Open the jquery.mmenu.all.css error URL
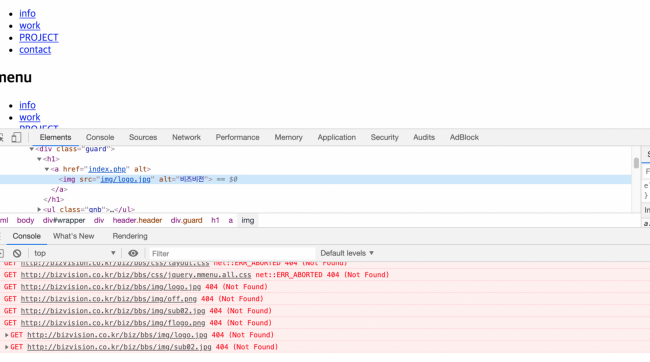Image resolution: width=650 pixels, height=362 pixels. click(x=136, y=275)
